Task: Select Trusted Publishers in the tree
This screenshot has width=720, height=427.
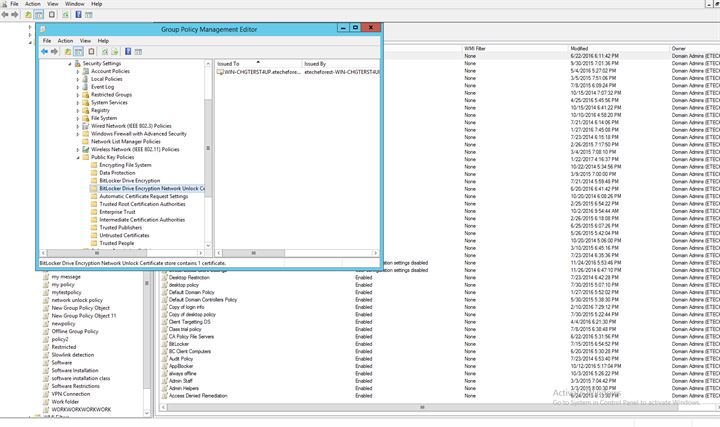Action: [x=119, y=227]
